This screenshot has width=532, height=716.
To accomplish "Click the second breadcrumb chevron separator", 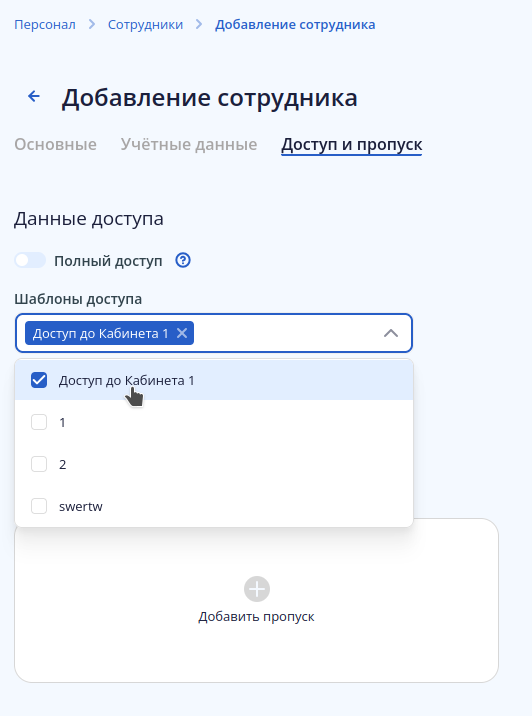I will tap(199, 24).
